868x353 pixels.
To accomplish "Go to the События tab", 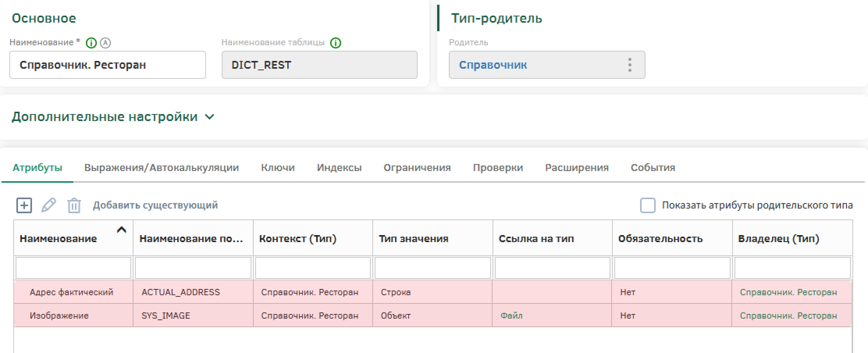I will pos(653,168).
